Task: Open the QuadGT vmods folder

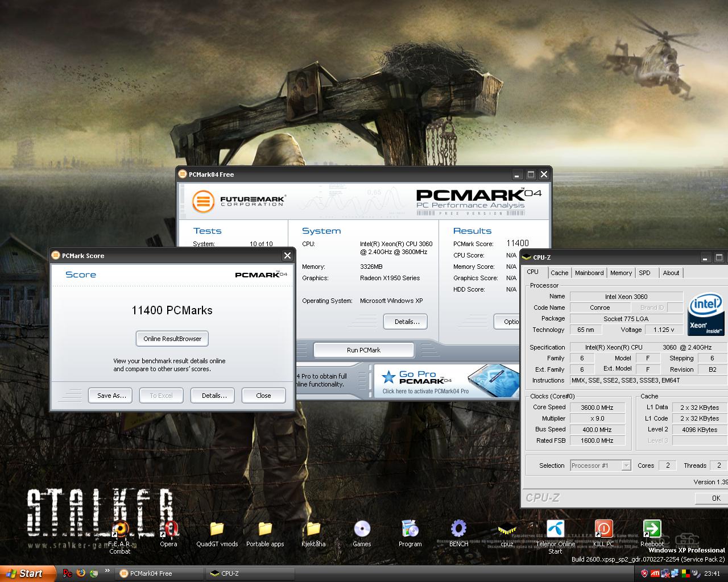Action: pos(217,533)
